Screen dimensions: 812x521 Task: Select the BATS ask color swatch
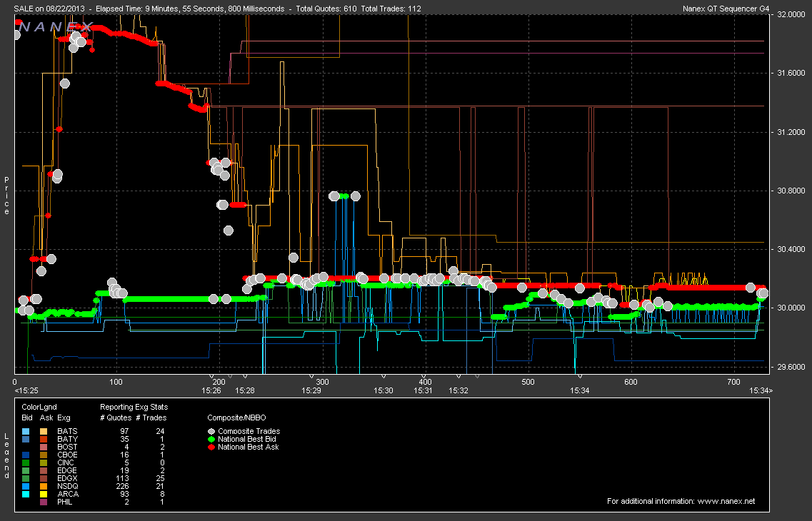[x=44, y=431]
